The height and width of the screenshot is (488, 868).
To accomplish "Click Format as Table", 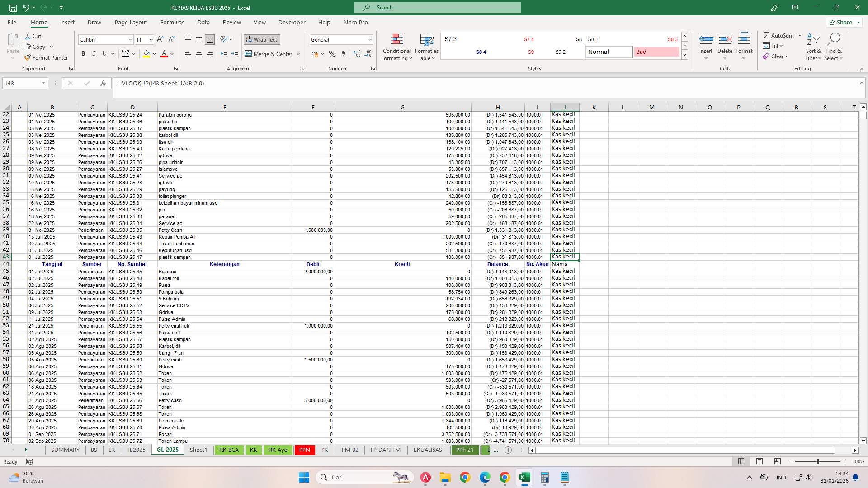I will (x=426, y=47).
